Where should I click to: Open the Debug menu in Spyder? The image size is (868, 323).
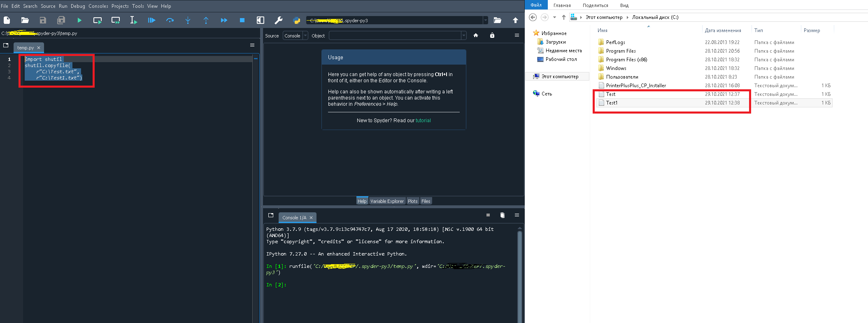pos(78,6)
